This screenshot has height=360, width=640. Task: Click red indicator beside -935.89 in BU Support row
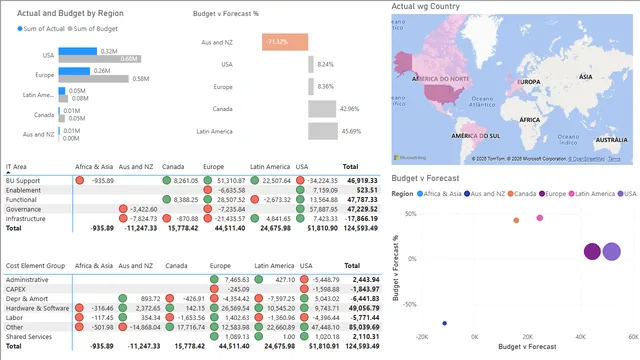80,180
